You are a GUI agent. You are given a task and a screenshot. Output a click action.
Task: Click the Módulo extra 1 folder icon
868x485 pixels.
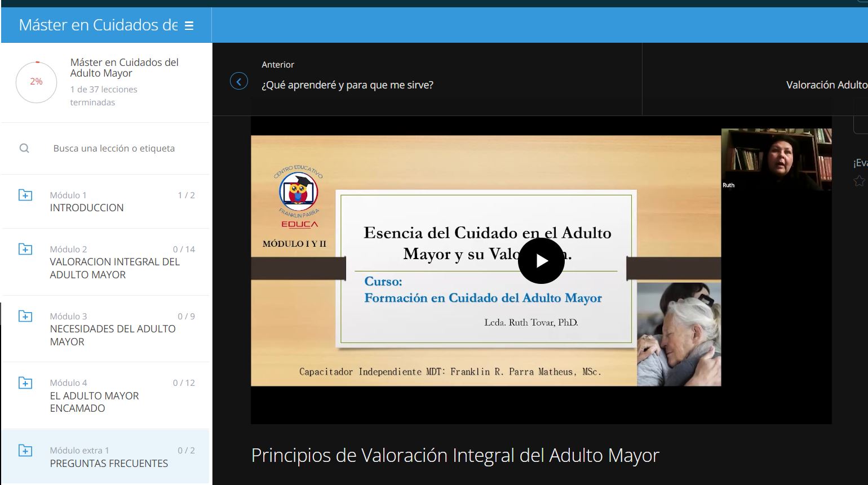click(x=25, y=451)
